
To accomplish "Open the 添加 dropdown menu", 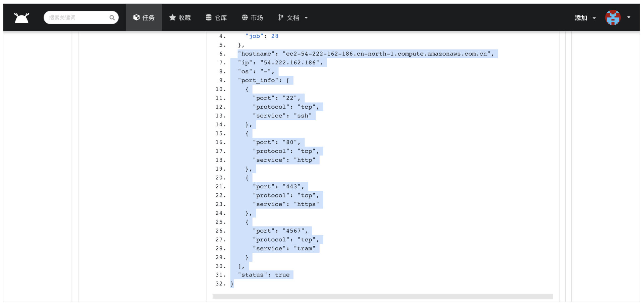I will (585, 18).
